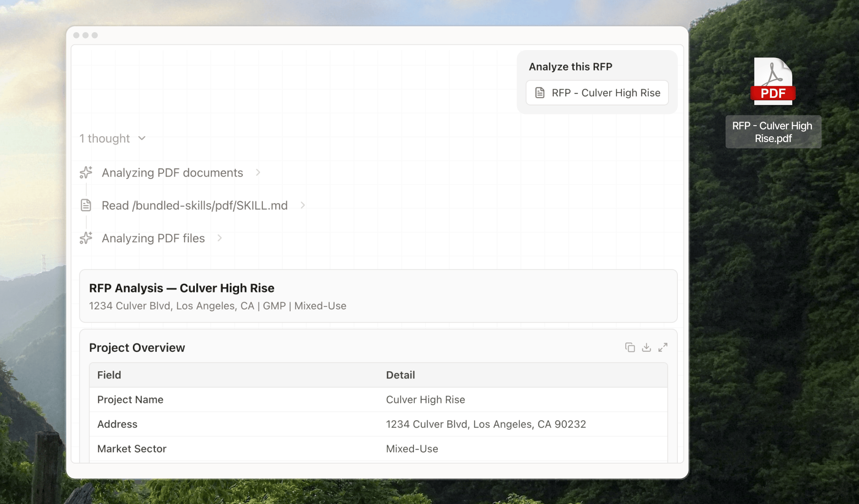Image resolution: width=859 pixels, height=504 pixels.
Task: Click the RFP Analysis — Culver High Rise heading
Action: pos(182,288)
